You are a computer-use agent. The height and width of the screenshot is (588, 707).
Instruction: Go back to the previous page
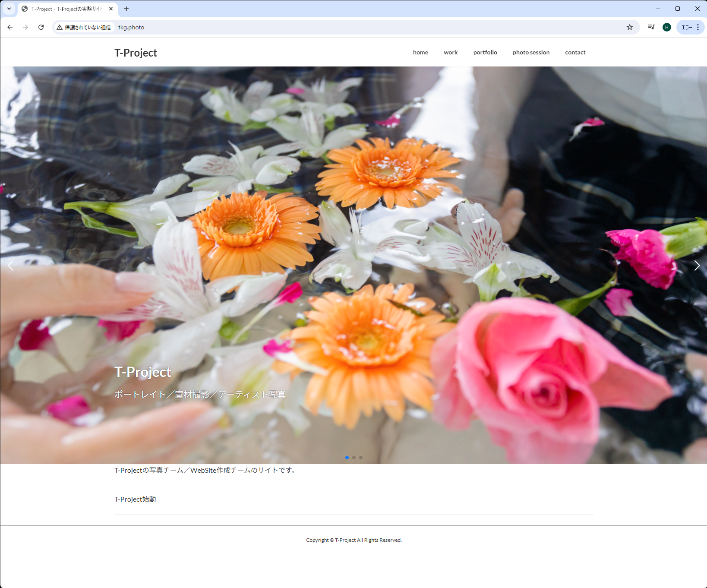coord(10,27)
